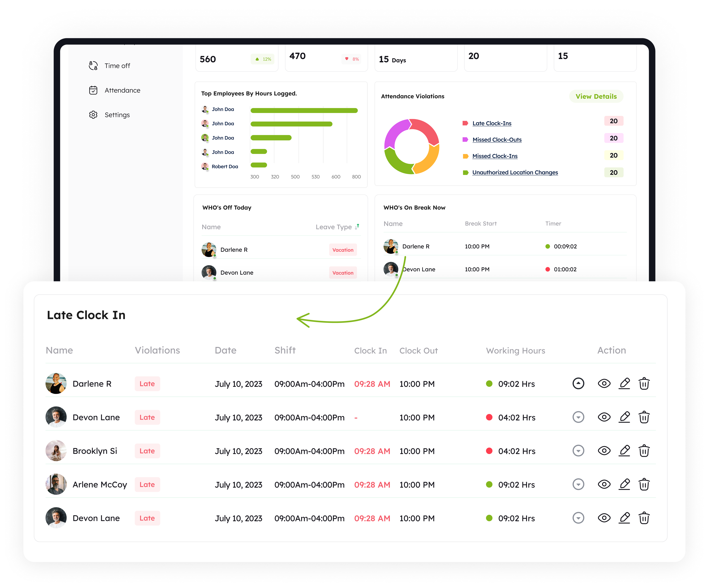Click the edit pencil on Arlene McCoy's row
Viewport: 709px width, 588px height.
pos(624,484)
